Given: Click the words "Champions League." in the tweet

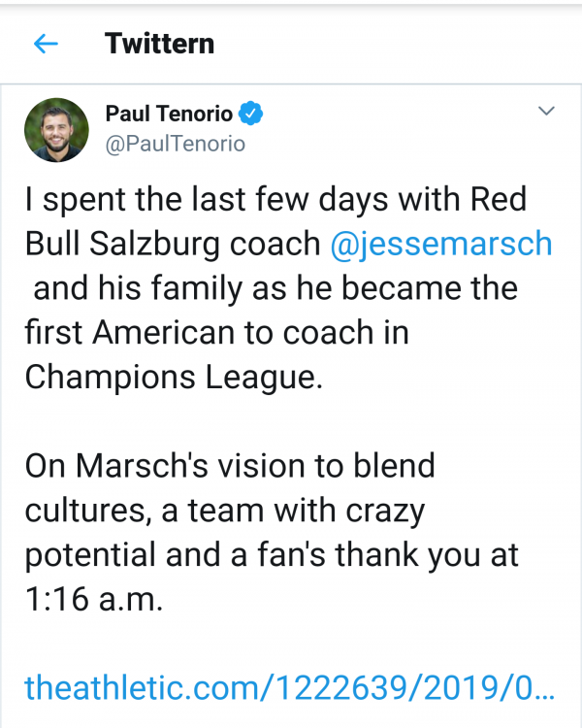Looking at the screenshot, I should coord(174,377).
